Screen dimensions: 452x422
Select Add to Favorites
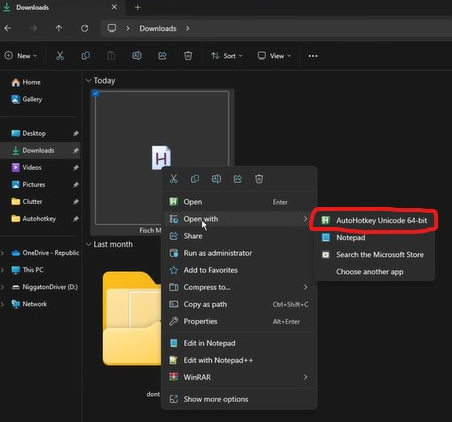point(239,270)
